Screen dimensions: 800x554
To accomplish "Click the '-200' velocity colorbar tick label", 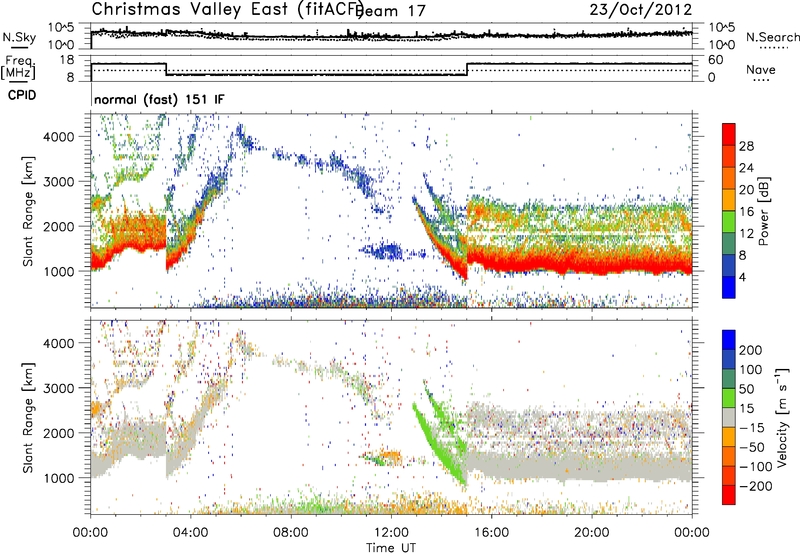I will click(756, 486).
